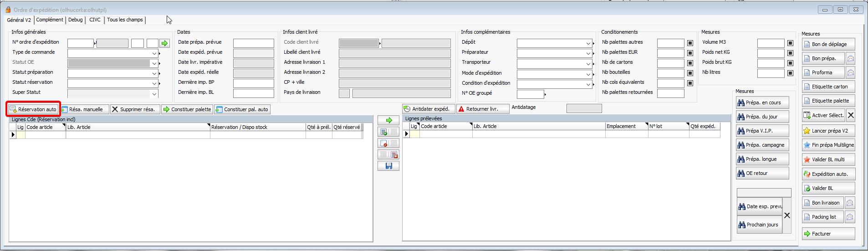Click the envelope icon beside Bon prépa.
Image resolution: width=868 pixels, height=251 pixels.
(850, 59)
